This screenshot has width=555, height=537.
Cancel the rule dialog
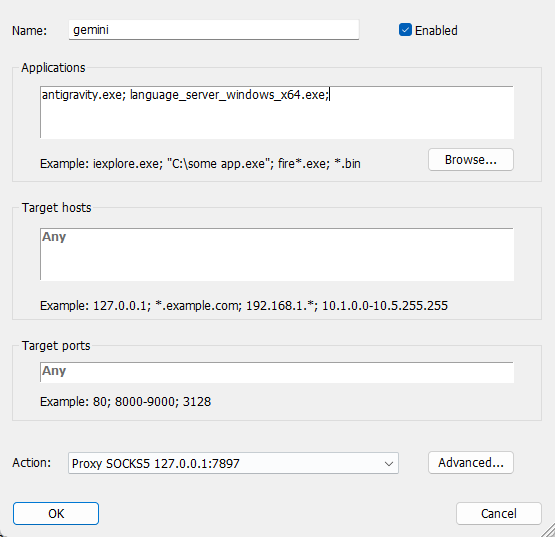click(x=499, y=513)
